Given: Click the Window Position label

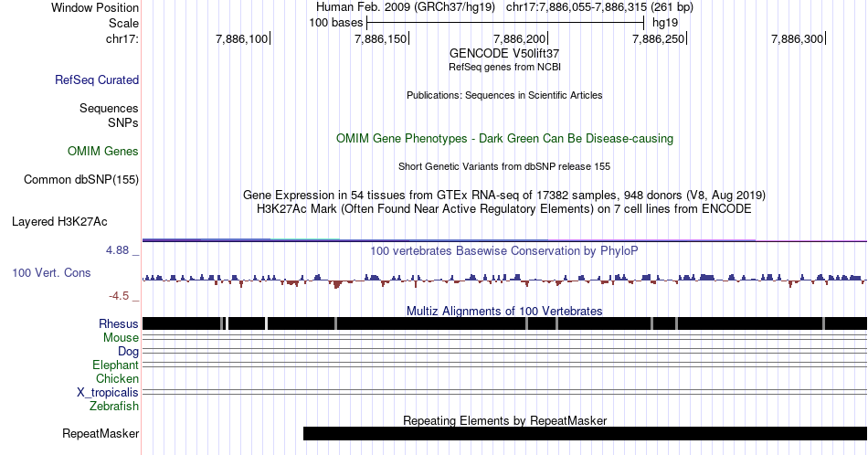Looking at the screenshot, I should click(95, 7).
